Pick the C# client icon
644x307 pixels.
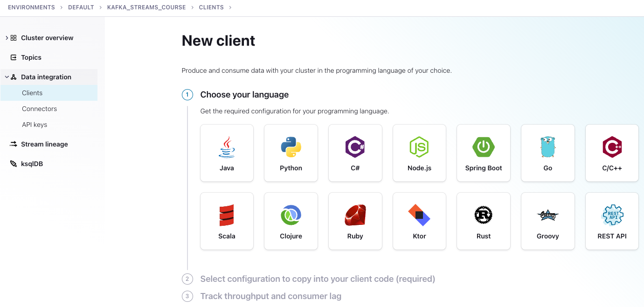pos(355,147)
